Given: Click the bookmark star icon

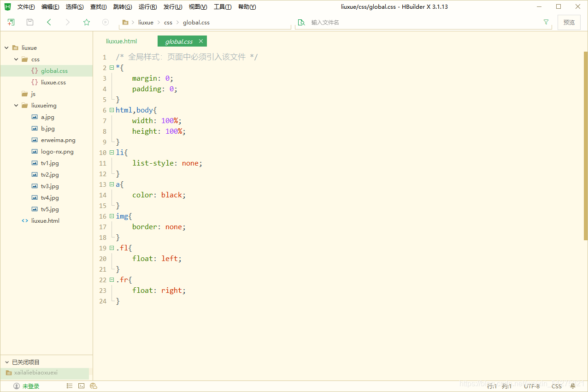Looking at the screenshot, I should pyautogui.click(x=87, y=22).
